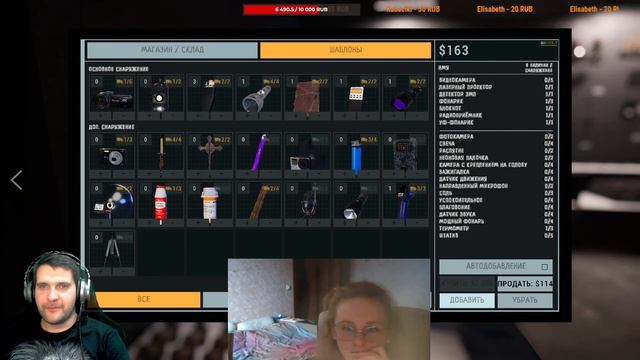Select the flashlight item in main equipment

pos(258,97)
